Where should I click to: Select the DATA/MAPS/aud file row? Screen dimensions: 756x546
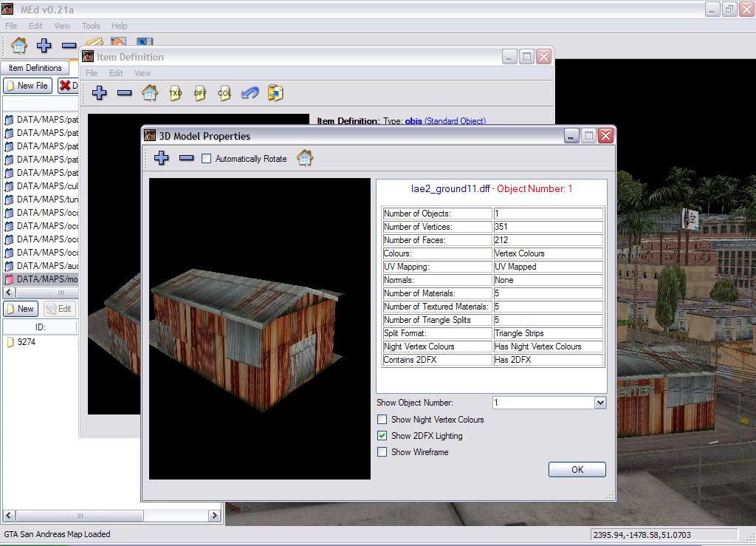point(41,266)
